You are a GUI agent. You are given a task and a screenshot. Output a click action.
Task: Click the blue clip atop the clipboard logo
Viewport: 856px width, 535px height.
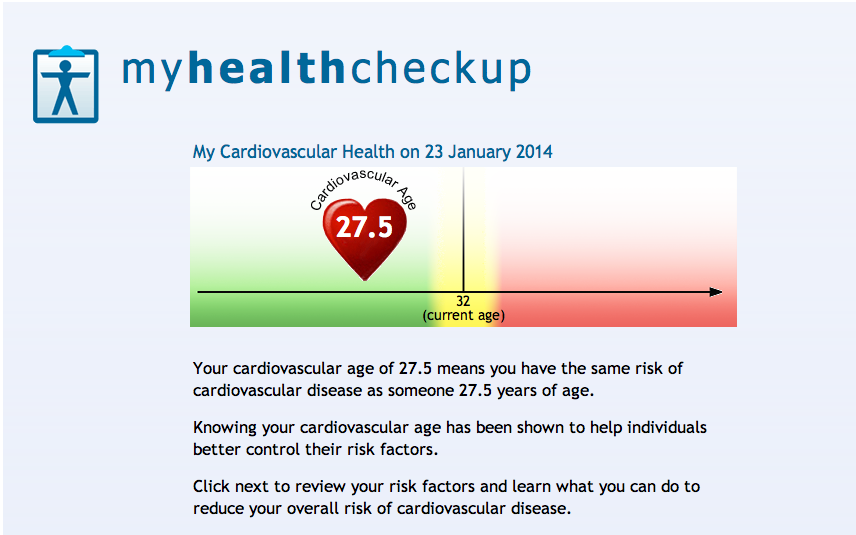(66, 50)
